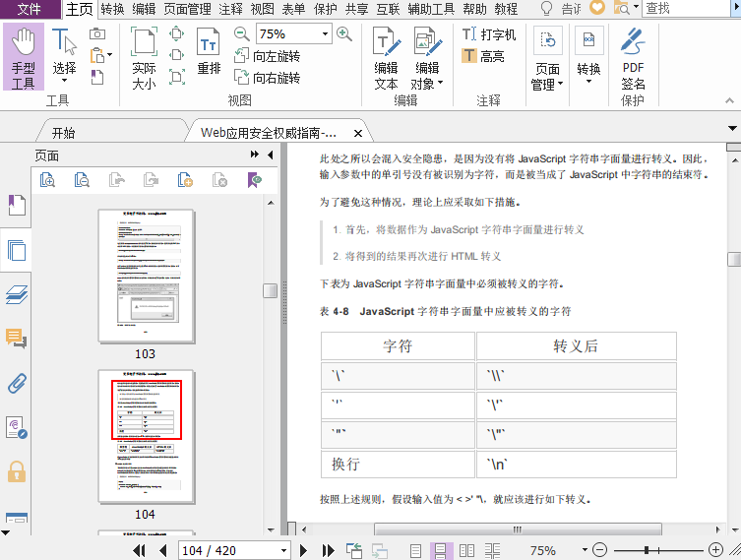The width and height of the screenshot is (741, 560).
Task: Collapse the ribbon with the up chevron
Action: [x=729, y=100]
